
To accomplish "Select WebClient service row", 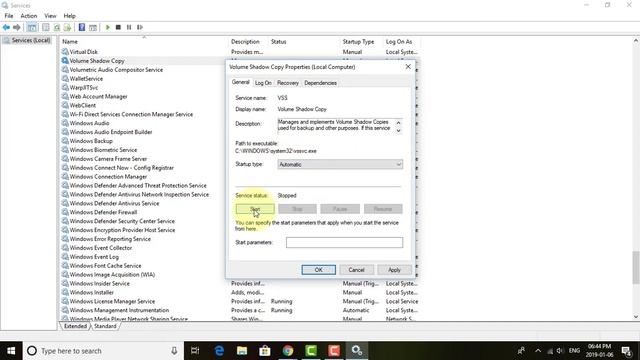I will pyautogui.click(x=82, y=105).
